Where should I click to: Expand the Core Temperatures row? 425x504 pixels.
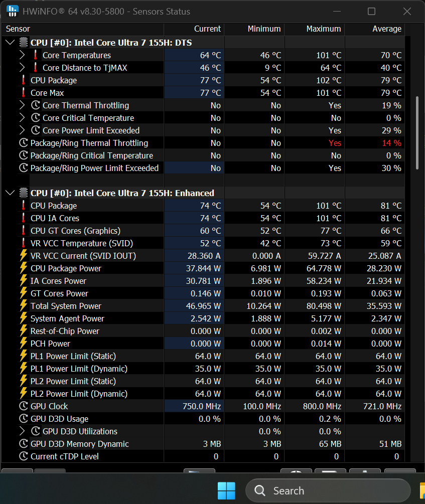click(x=22, y=55)
